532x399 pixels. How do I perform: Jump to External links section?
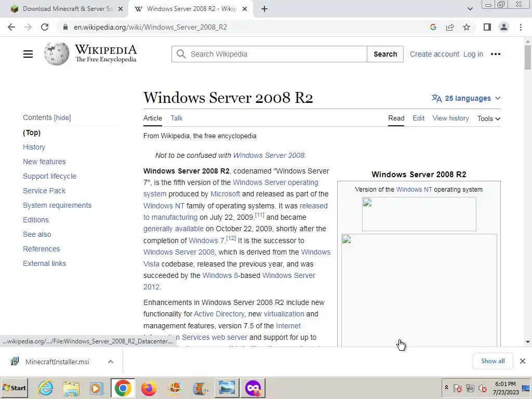click(45, 263)
